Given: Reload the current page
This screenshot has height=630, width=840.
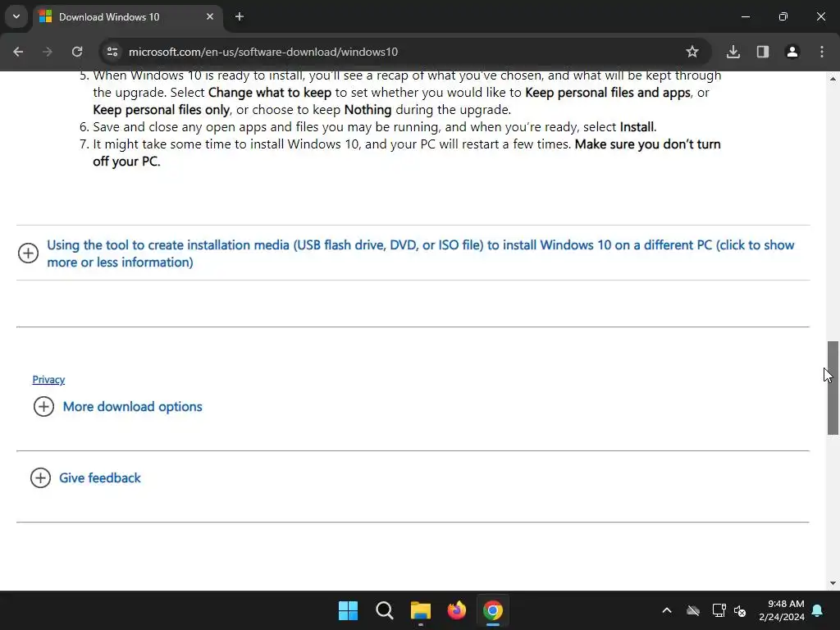Looking at the screenshot, I should pos(77,52).
